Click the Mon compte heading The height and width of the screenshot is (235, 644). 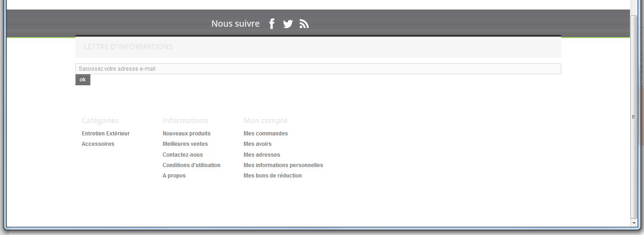(x=266, y=120)
